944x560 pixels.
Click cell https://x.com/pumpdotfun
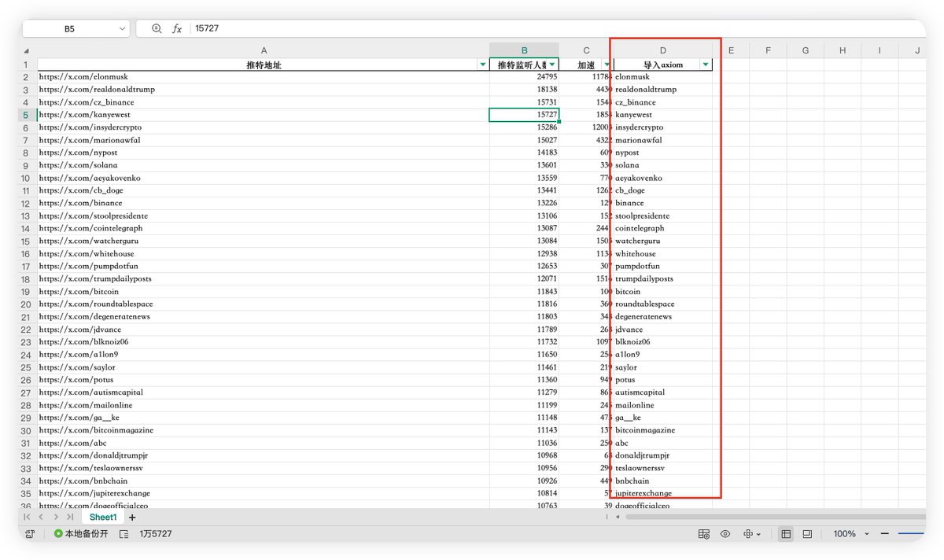[x=264, y=267]
